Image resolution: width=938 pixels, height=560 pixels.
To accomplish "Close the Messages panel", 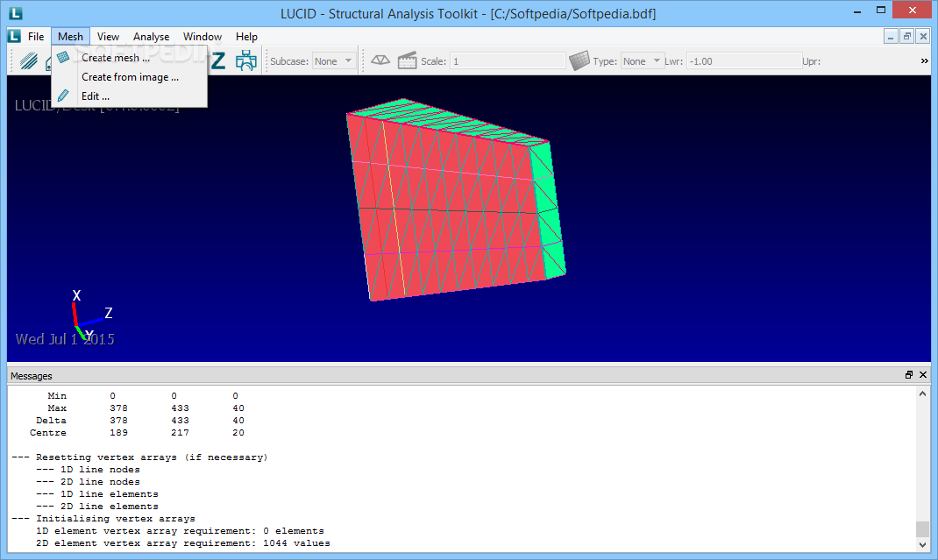I will click(x=923, y=375).
